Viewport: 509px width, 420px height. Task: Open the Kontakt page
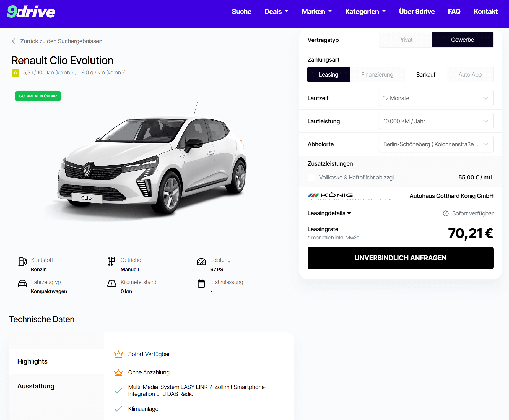485,12
